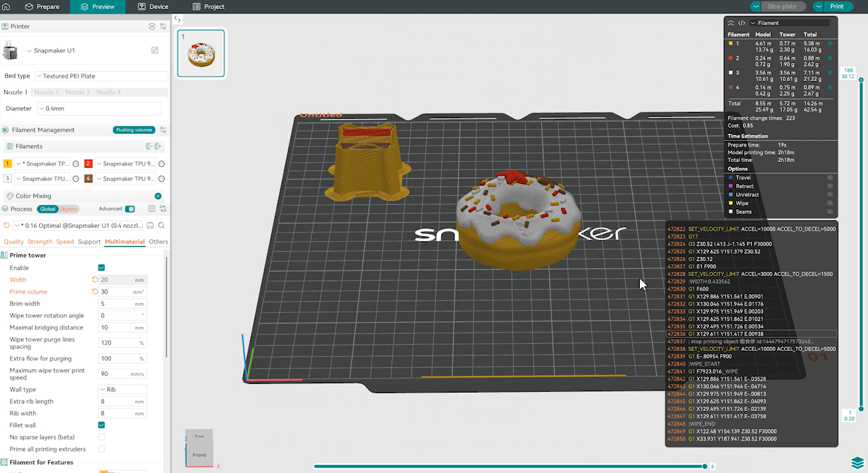Switch process scope to Global
Screen dimensions: 868x473
click(x=47, y=209)
